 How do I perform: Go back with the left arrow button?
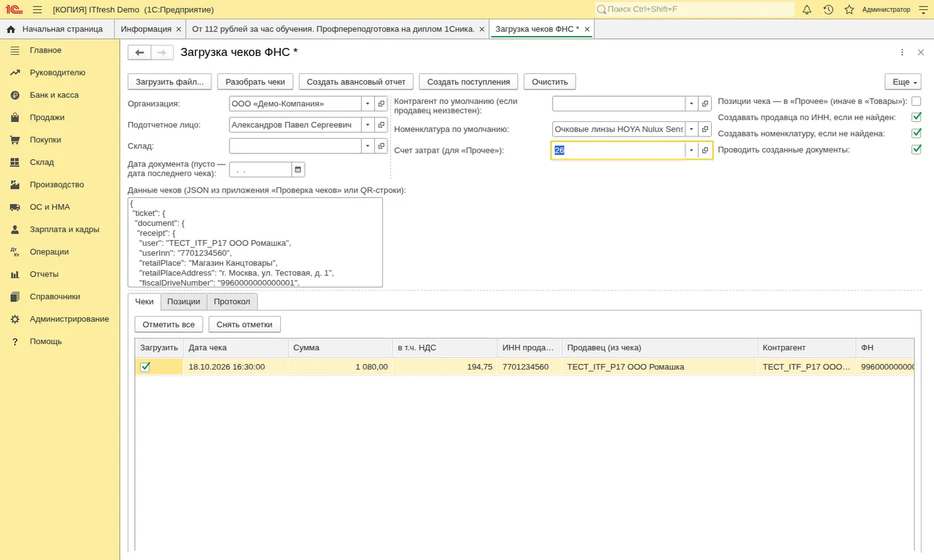(x=139, y=53)
